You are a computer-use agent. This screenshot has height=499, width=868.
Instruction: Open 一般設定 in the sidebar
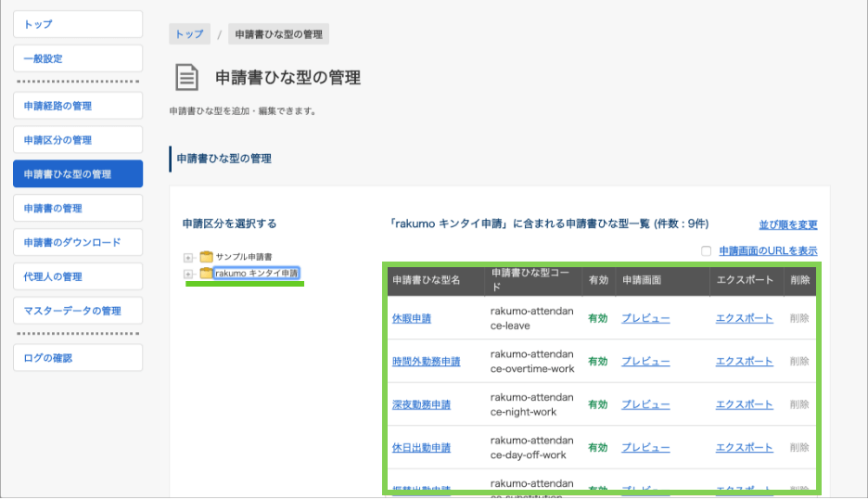pyautogui.click(x=78, y=58)
